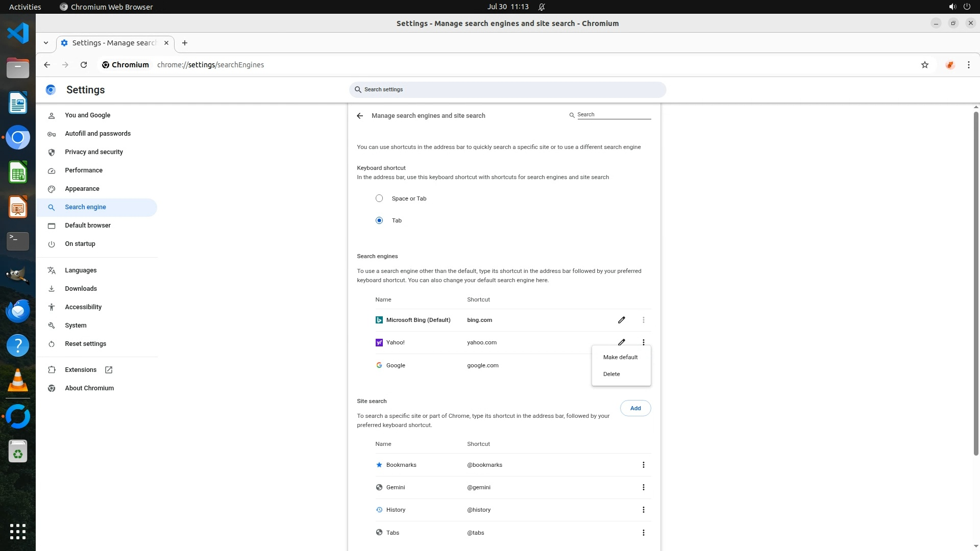Click the edit pencil for Microsoft Bing

coord(621,320)
